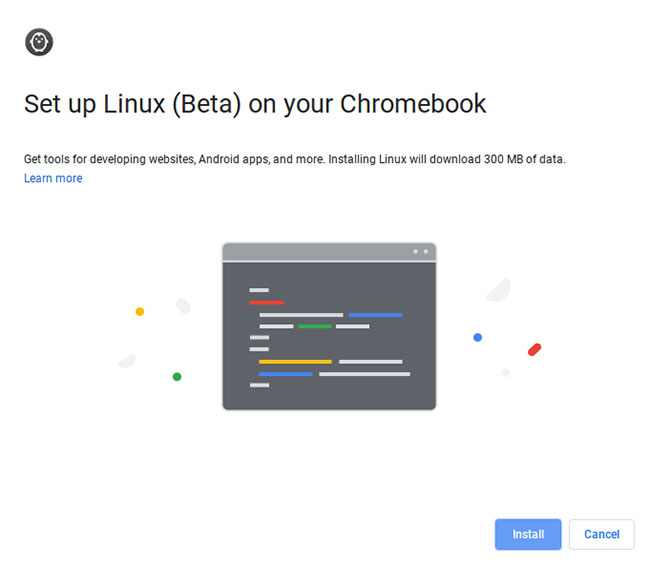The image size is (650, 566).
Task: Click the yellow dot left of the terminal illustration
Action: [140, 312]
